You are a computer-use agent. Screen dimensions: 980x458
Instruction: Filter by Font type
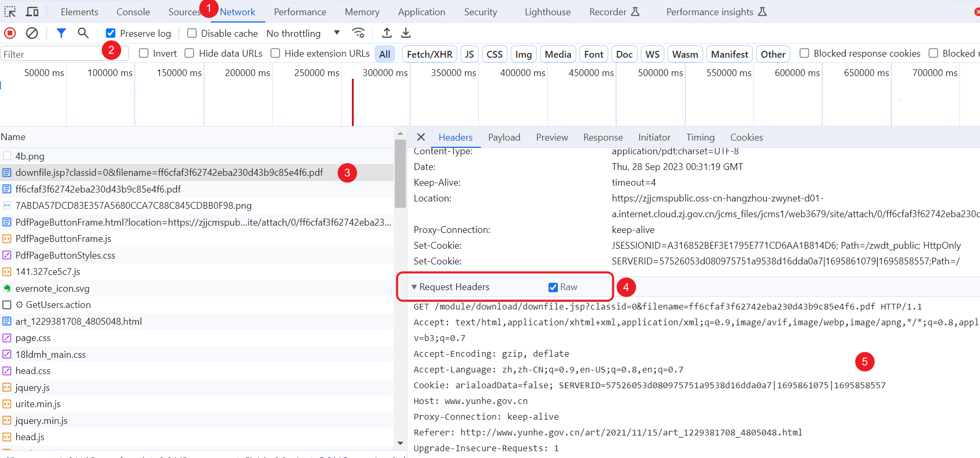tap(594, 54)
